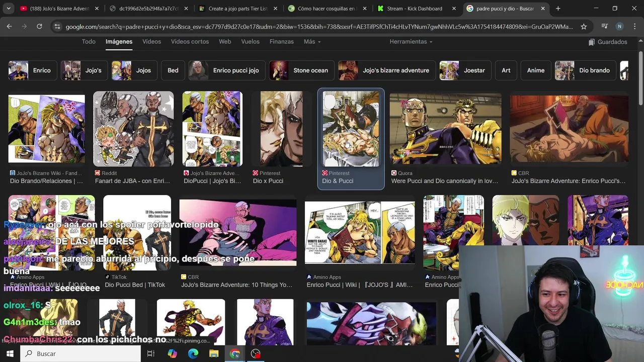
Task: Select the Jojos suggestion chip
Action: [x=134, y=70]
